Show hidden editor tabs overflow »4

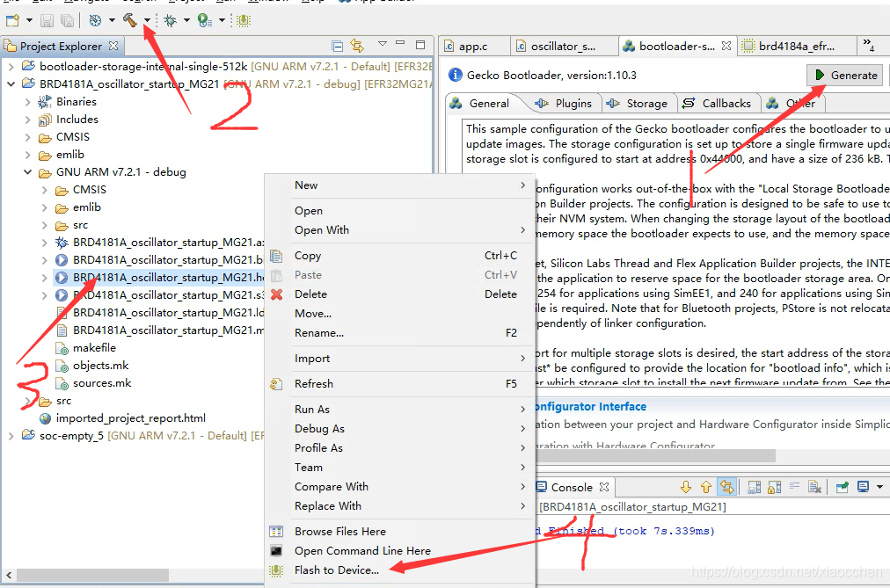click(x=868, y=46)
